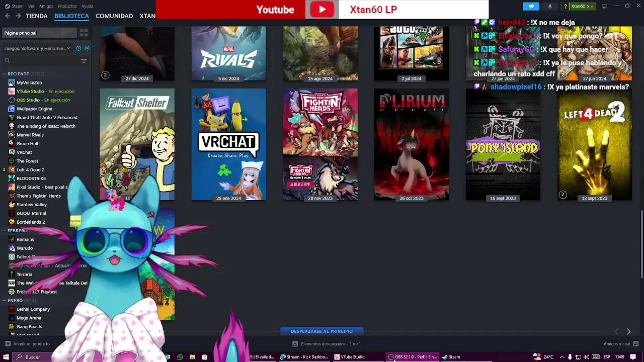The height and width of the screenshot is (362, 644).
Task: Select the VRChat list icon
Action: (x=12, y=152)
